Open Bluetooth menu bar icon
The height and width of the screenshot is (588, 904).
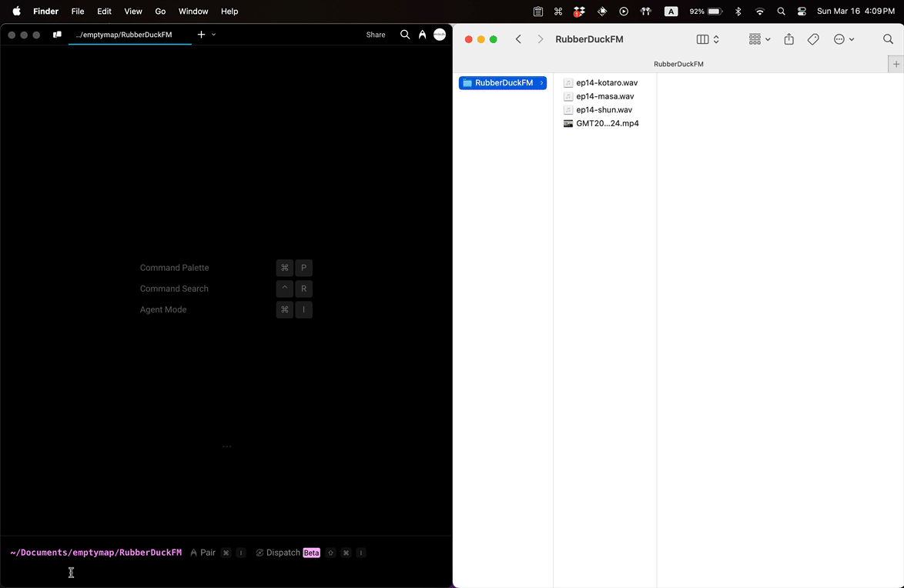[x=738, y=11]
